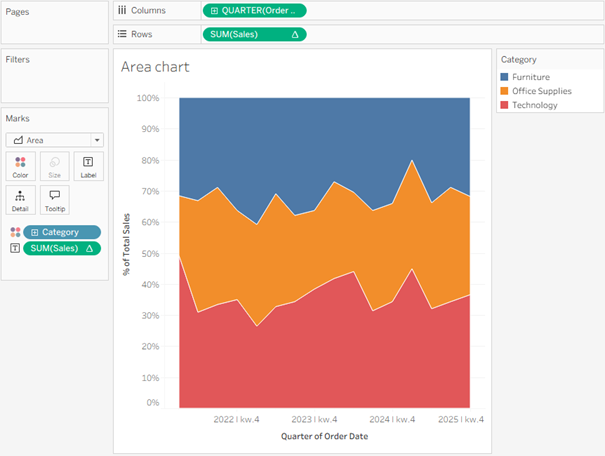Select Furniture in the Category legend
The image size is (605, 456).
click(x=530, y=77)
